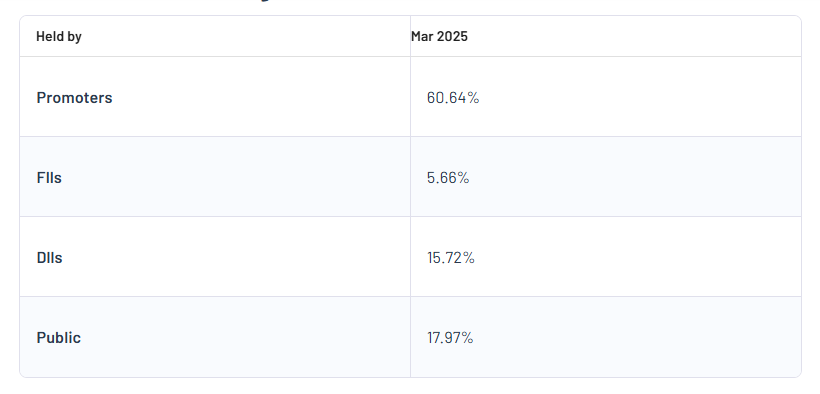Viewport: 820px width, 394px height.
Task: Click the table's rounded bottom-left corner
Action: click(x=22, y=375)
